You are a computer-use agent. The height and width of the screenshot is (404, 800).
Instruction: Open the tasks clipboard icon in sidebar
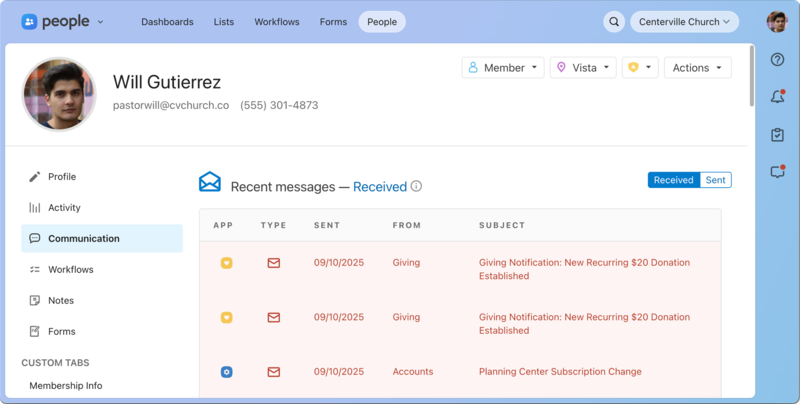pos(777,135)
